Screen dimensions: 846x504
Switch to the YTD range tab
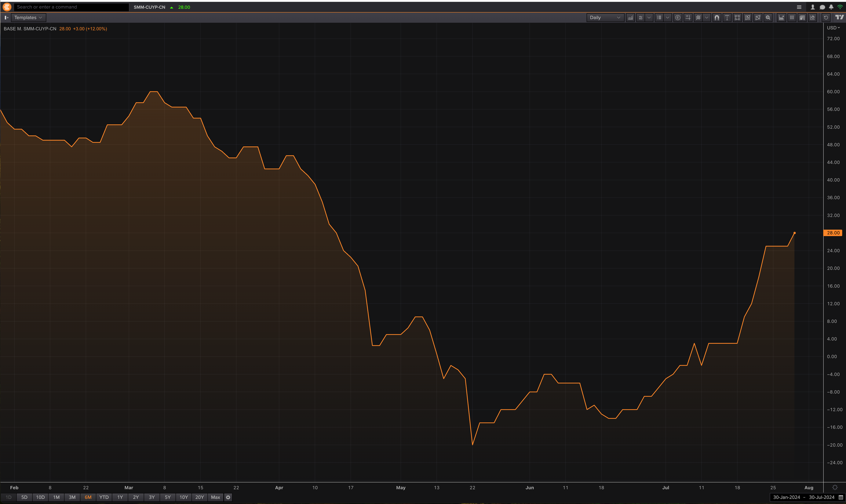tap(104, 497)
